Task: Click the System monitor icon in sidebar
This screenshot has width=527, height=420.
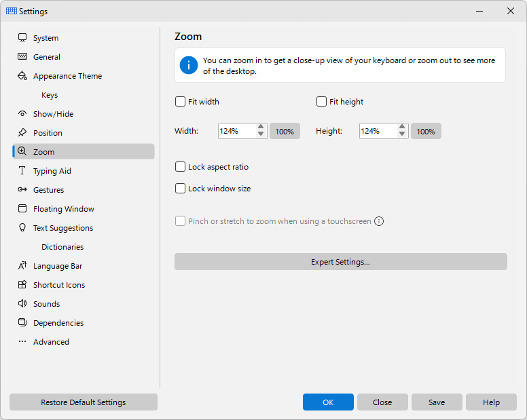Action: click(22, 37)
